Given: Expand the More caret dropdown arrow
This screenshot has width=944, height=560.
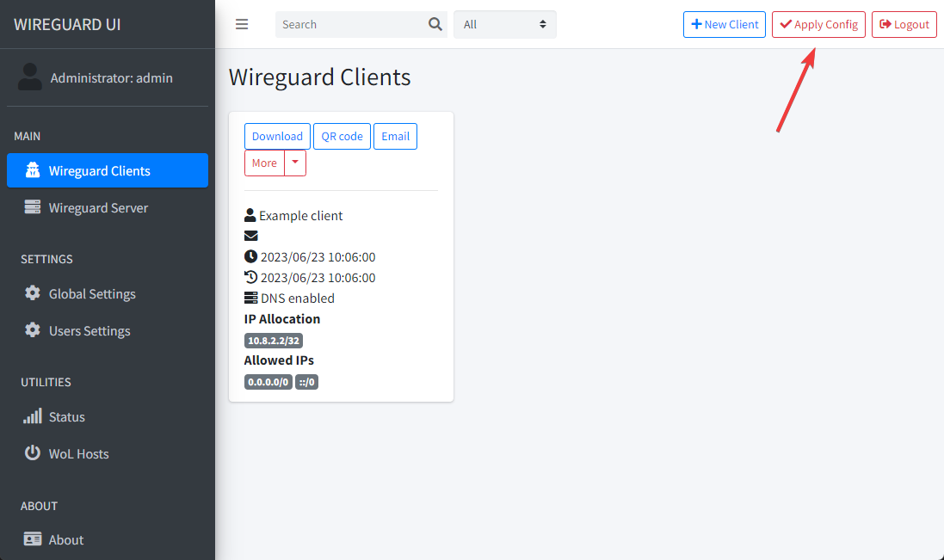Looking at the screenshot, I should click(295, 163).
